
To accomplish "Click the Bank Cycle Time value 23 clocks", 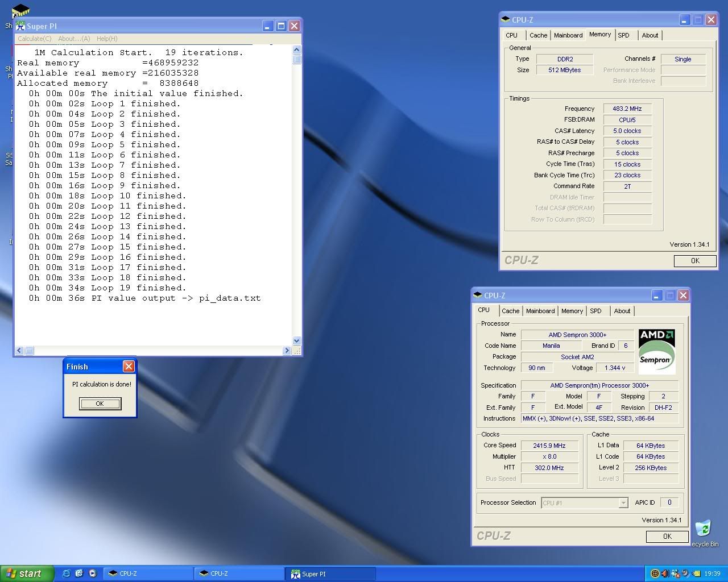I will [627, 175].
